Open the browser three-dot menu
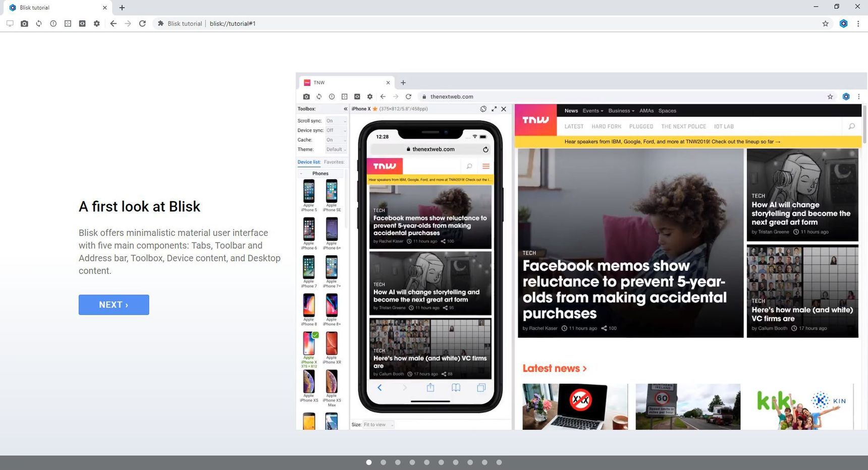This screenshot has width=868, height=470. (x=858, y=24)
